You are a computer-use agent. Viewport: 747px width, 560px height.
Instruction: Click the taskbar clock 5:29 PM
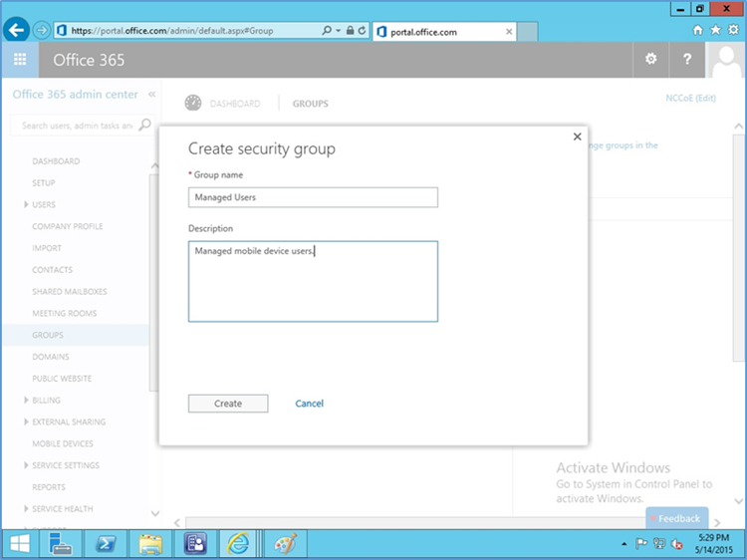pyautogui.click(x=714, y=538)
